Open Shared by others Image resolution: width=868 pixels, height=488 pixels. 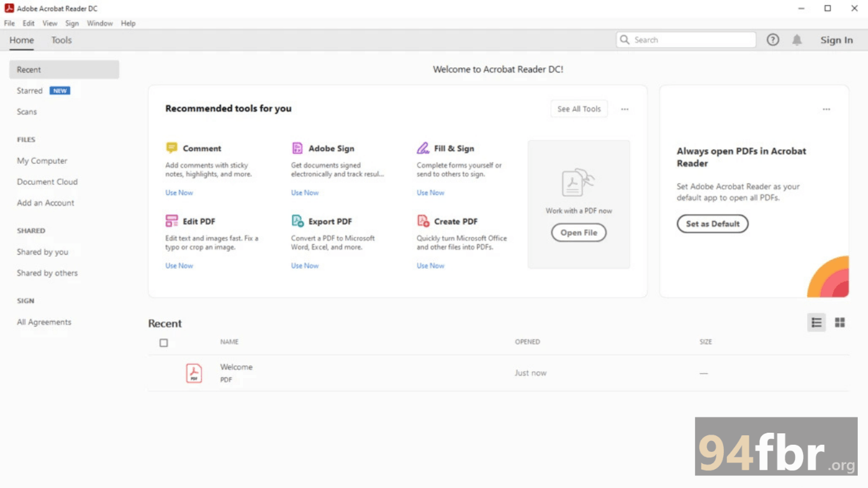[47, 273]
